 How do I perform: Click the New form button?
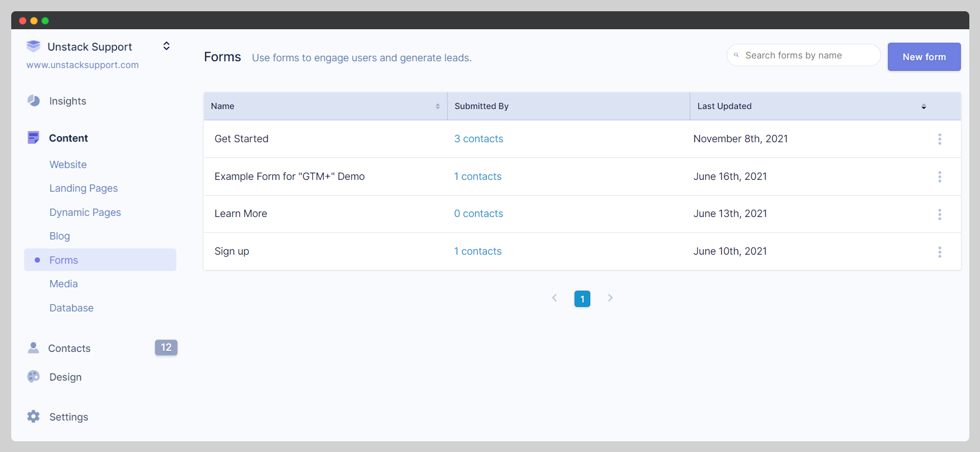(924, 57)
